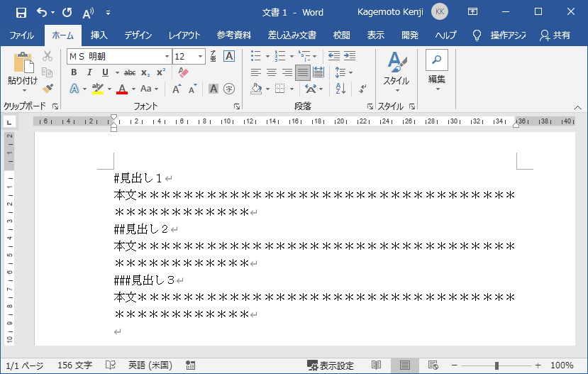The width and height of the screenshot is (588, 374).
Task: Copy selection with the copy icon
Action: [48, 72]
